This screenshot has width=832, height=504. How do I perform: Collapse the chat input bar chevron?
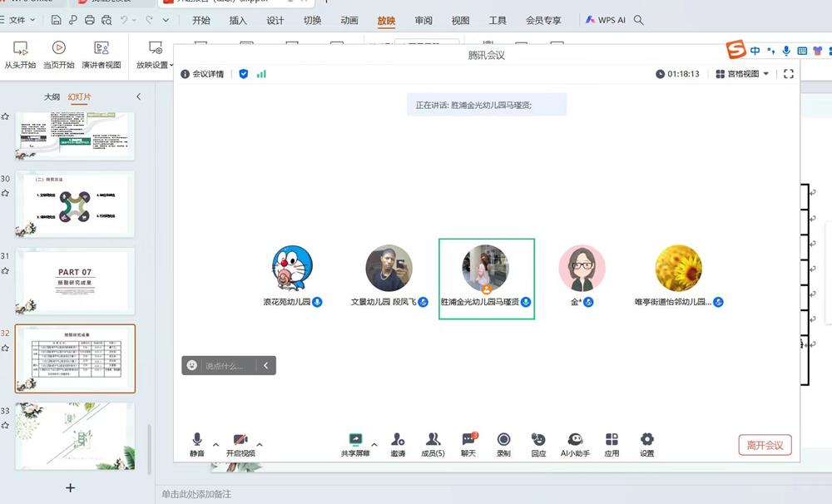point(266,365)
